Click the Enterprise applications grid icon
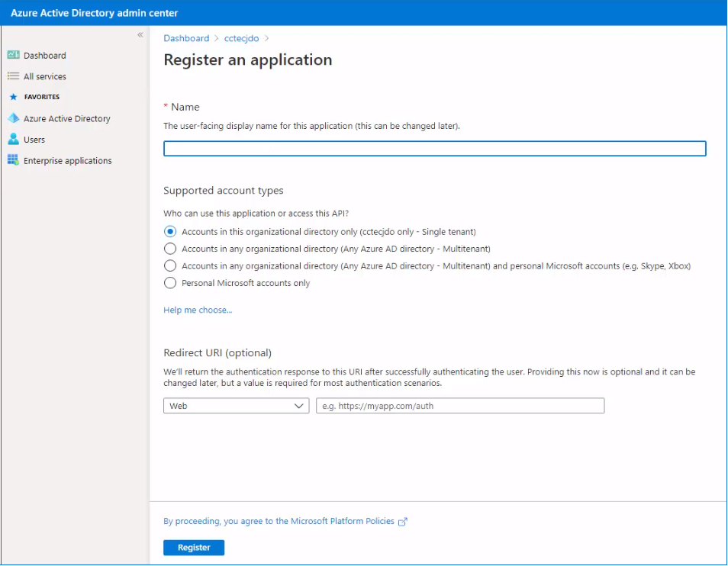The image size is (728, 566). coord(14,160)
